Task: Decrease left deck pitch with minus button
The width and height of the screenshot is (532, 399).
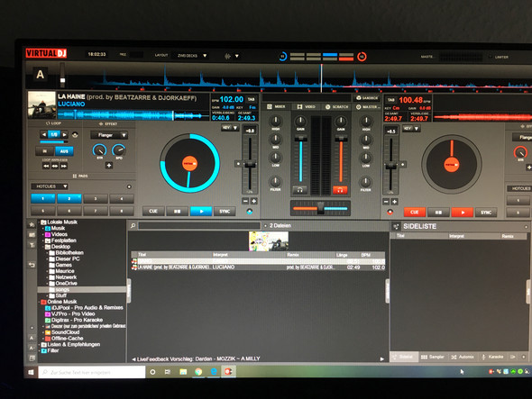Action: click(x=245, y=201)
